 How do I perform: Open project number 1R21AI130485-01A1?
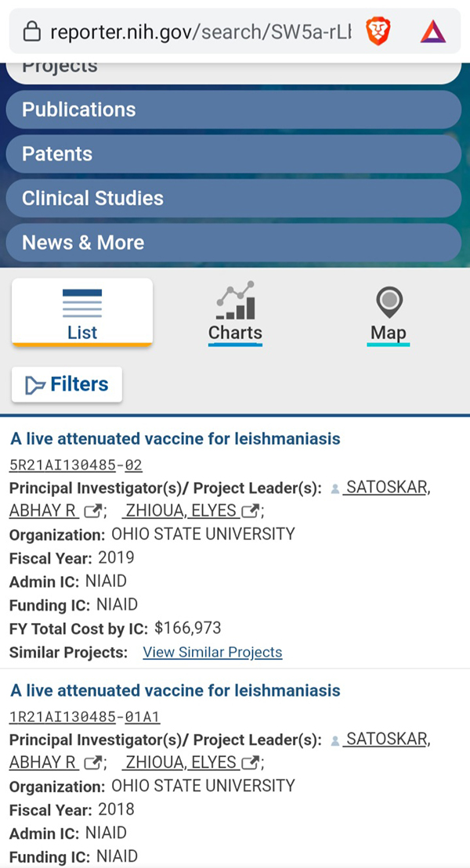[x=85, y=716]
